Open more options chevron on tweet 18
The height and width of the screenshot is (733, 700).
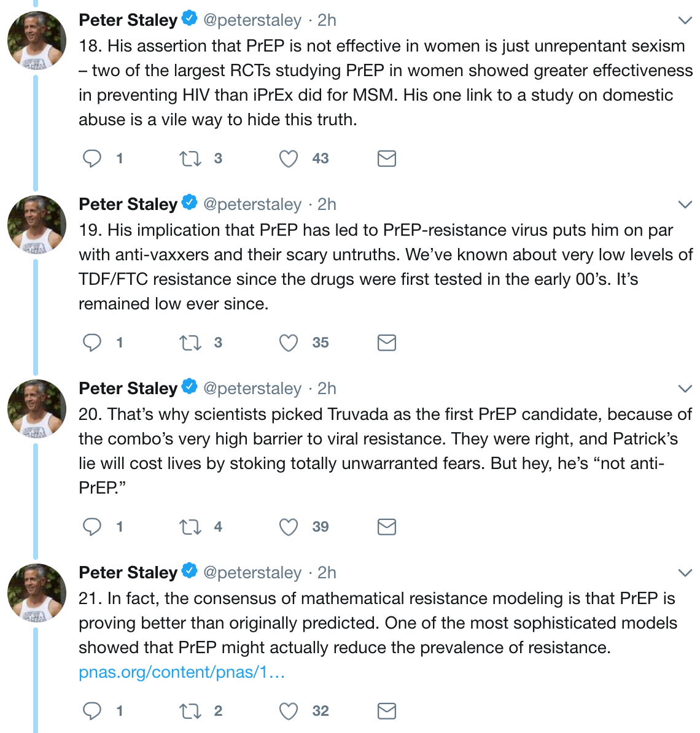685,20
